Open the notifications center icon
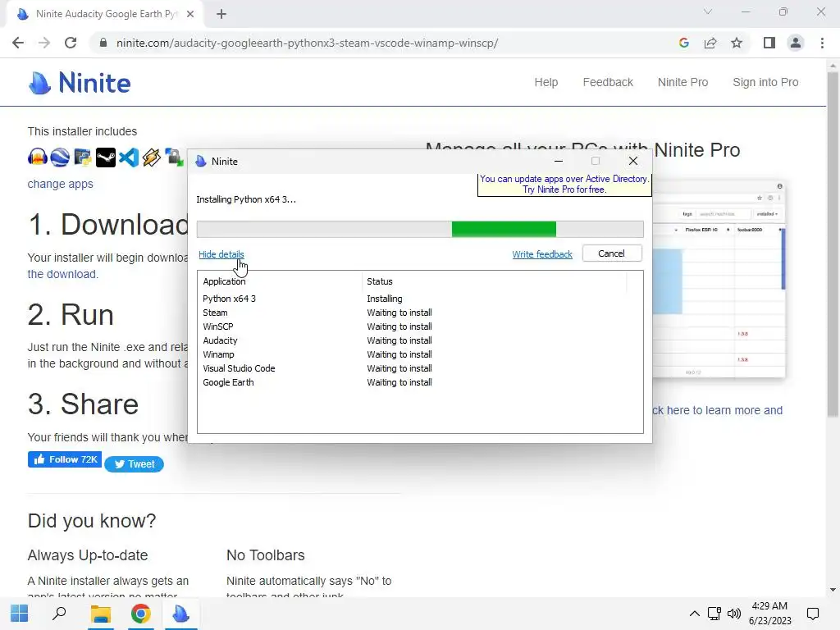This screenshot has width=840, height=630. (x=813, y=614)
